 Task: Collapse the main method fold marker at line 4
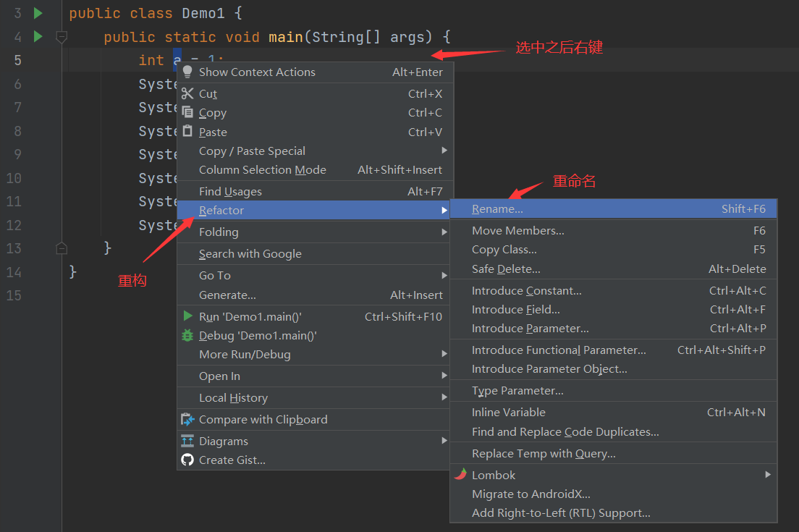62,37
